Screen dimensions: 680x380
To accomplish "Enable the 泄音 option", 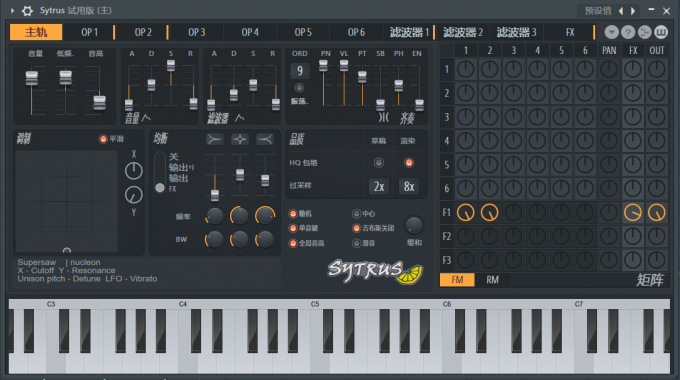I will pos(356,243).
